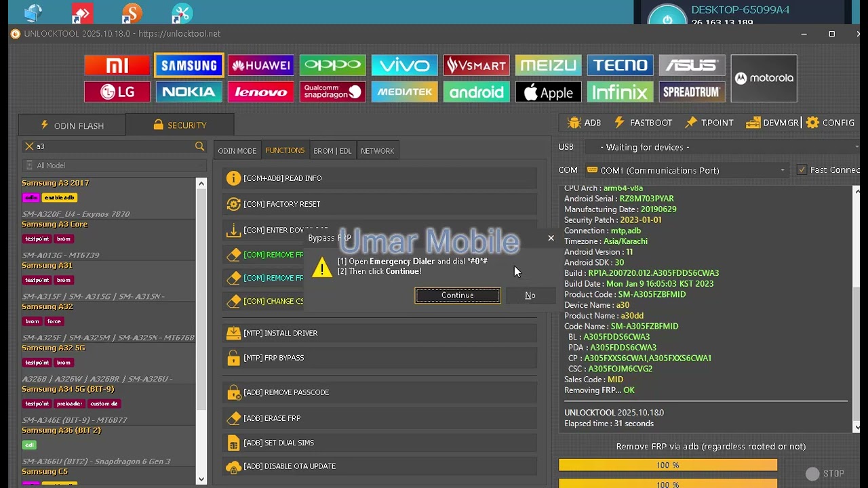Screen dimensions: 868x488
Task: Select the Samsung brand logo
Action: point(189,65)
